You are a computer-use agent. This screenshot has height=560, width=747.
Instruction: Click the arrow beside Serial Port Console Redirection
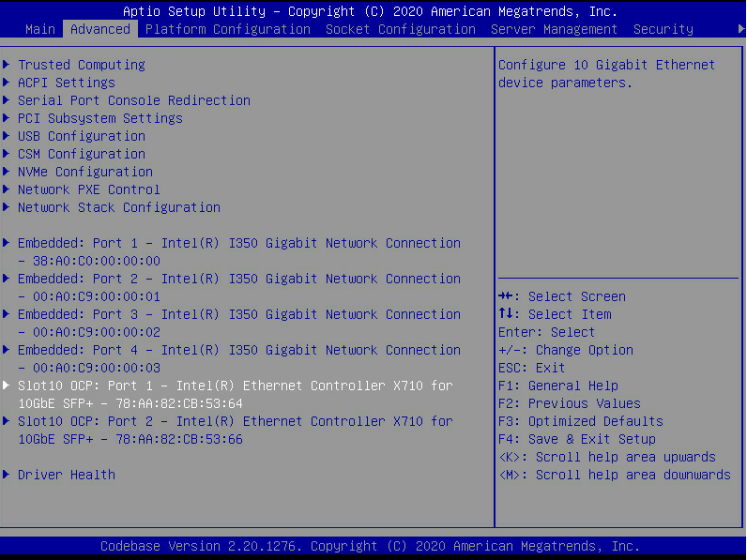[7, 99]
